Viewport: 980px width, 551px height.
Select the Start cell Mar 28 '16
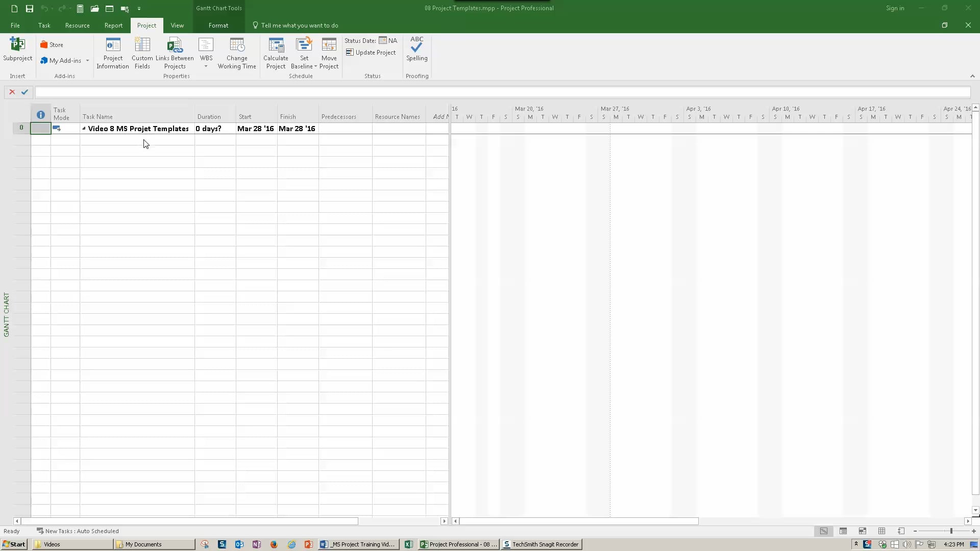tap(257, 129)
